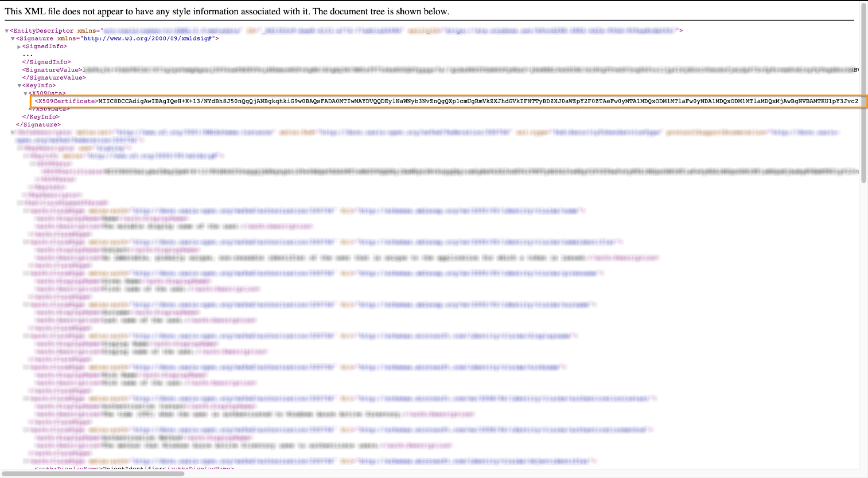Click the closing </KeyInfo> tag

click(41, 117)
